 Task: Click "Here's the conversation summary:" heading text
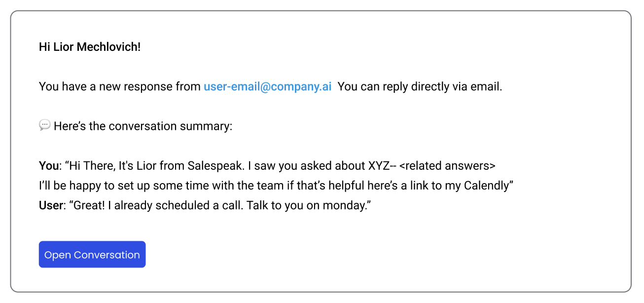[x=143, y=126]
